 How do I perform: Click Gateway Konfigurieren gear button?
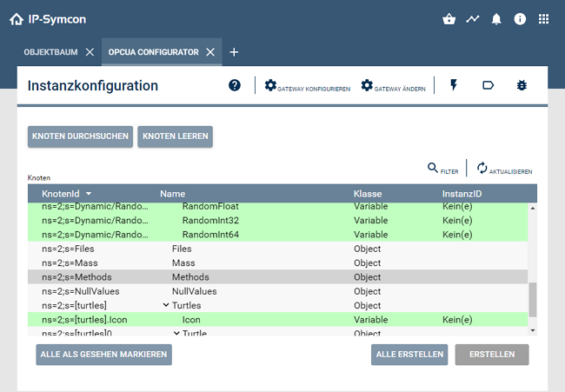point(307,86)
